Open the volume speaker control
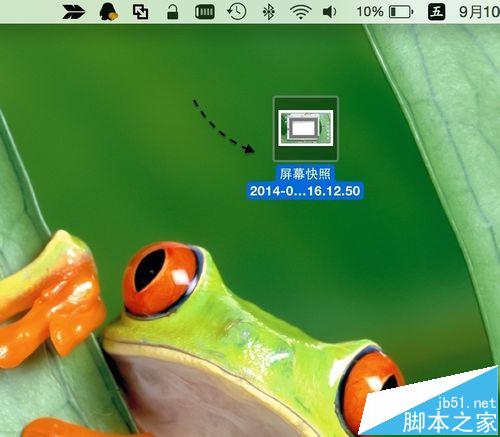 (329, 12)
